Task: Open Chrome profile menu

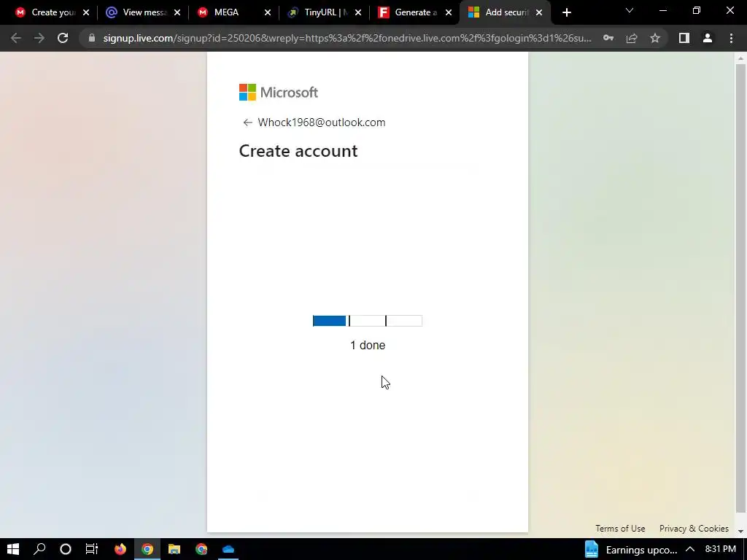Action: [708, 38]
